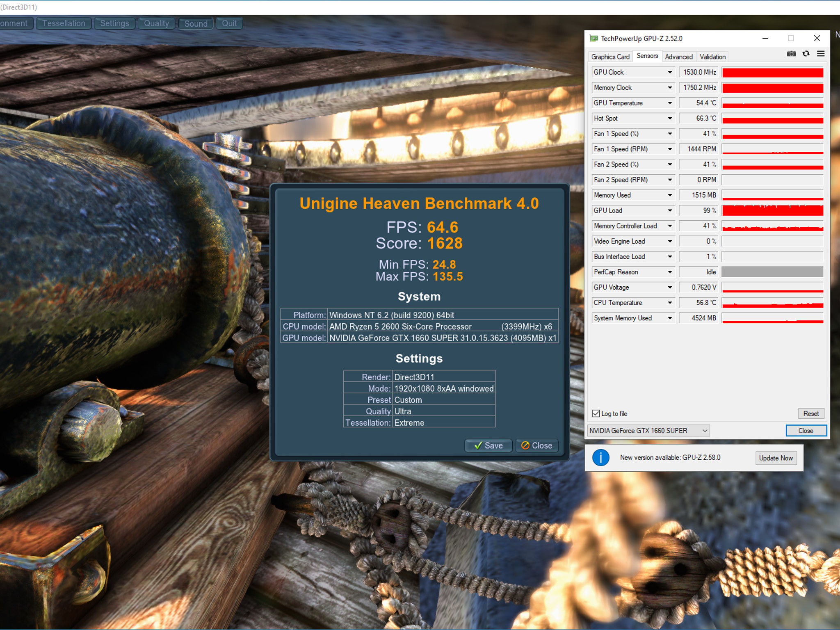840x630 pixels.
Task: Click the CPU Temperature history graph
Action: click(772, 303)
